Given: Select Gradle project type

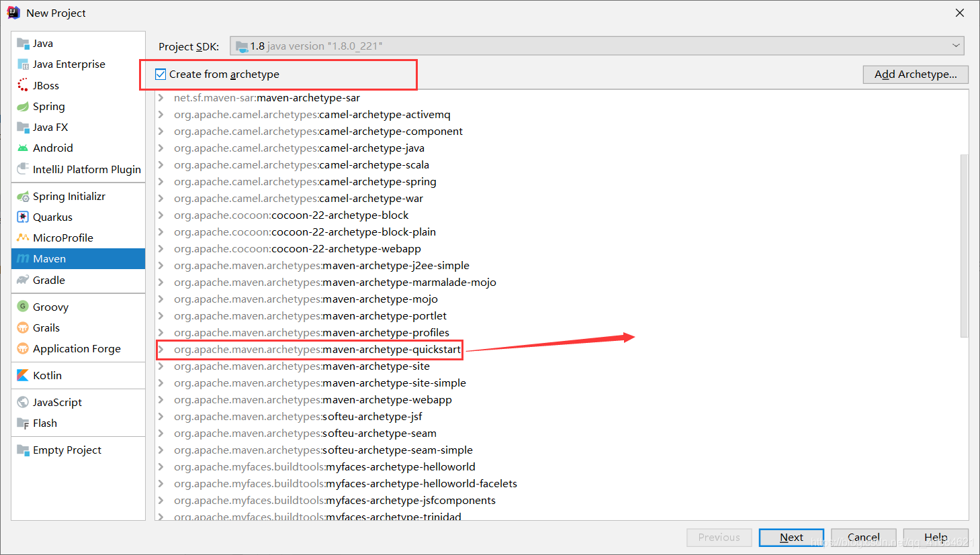Looking at the screenshot, I should click(78, 280).
